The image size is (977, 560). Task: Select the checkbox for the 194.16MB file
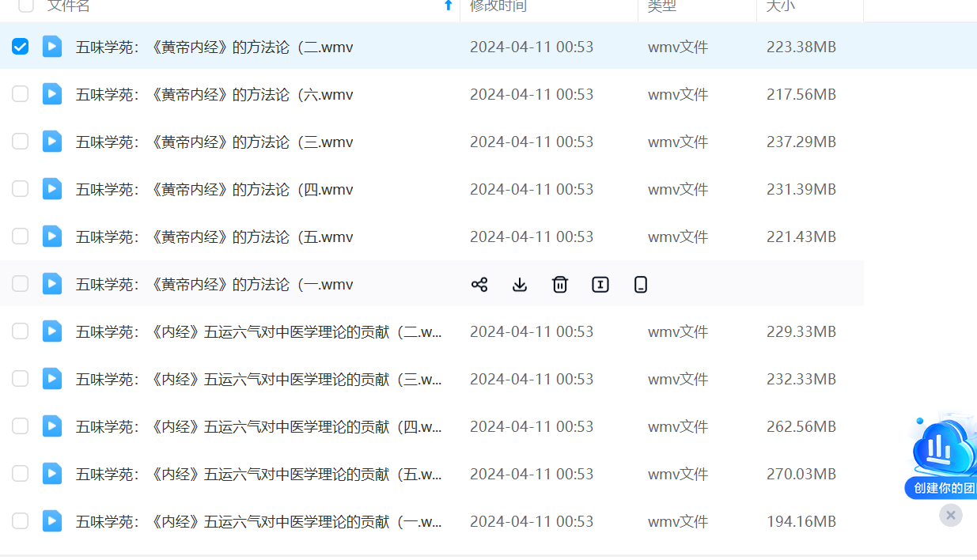click(x=21, y=521)
